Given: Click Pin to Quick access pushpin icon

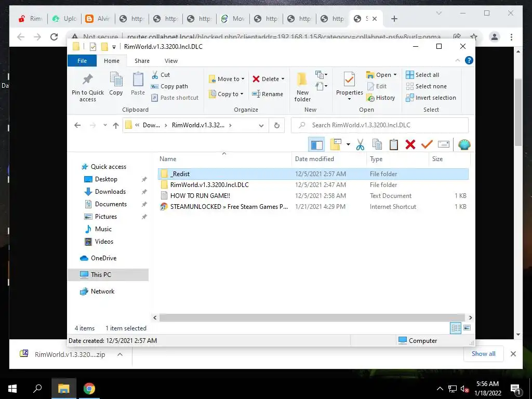Looking at the screenshot, I should coord(87,79).
